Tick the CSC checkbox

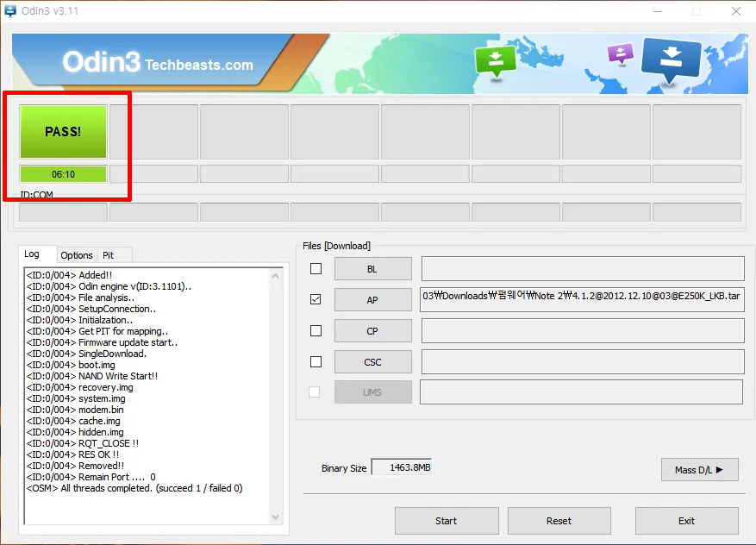point(316,361)
